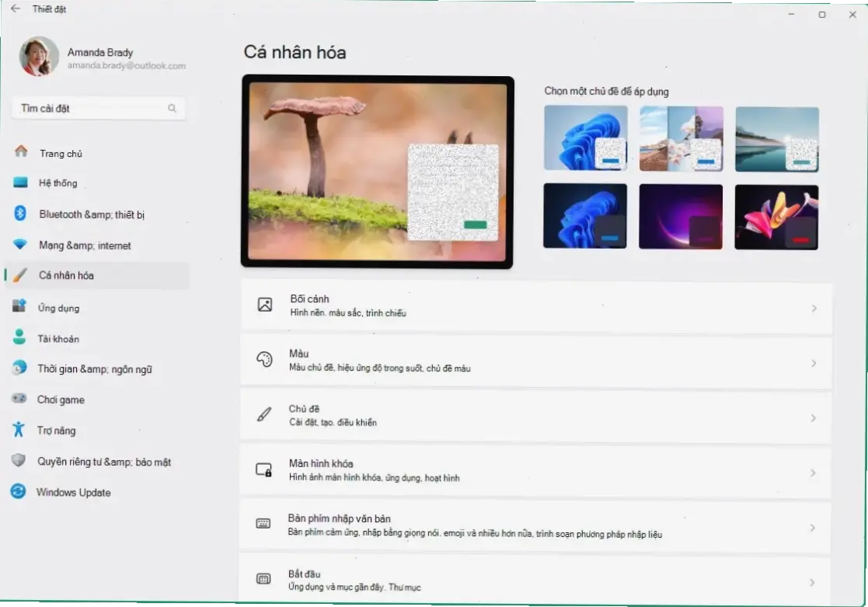This screenshot has width=868, height=607.
Task: Click the Trợ năng accessibility icon
Action: [19, 430]
